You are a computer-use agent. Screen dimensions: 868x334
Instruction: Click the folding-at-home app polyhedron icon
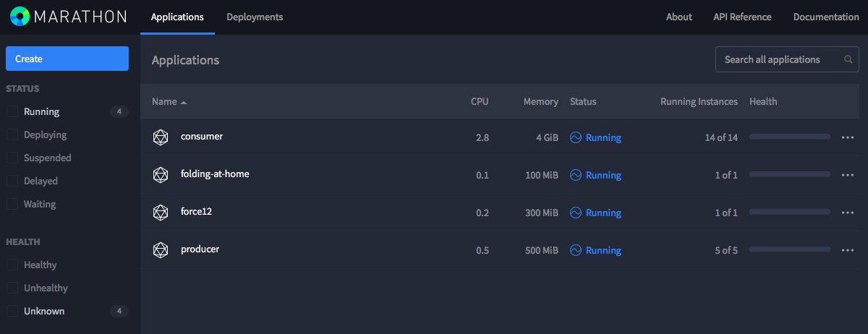click(x=161, y=175)
